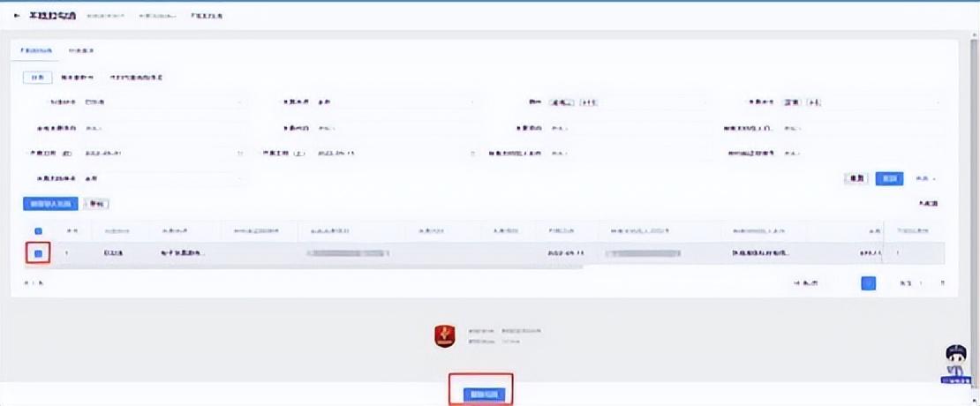Click the end-date input field

(x=397, y=153)
